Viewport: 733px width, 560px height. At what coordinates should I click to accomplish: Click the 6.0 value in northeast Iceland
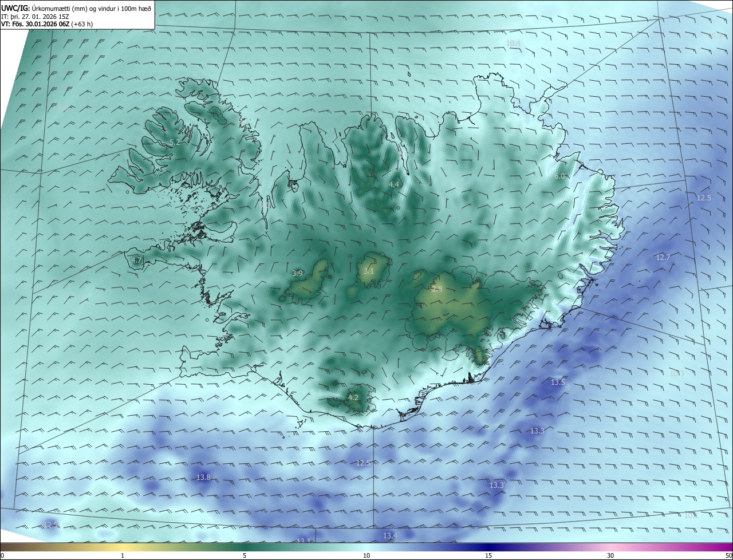559,176
